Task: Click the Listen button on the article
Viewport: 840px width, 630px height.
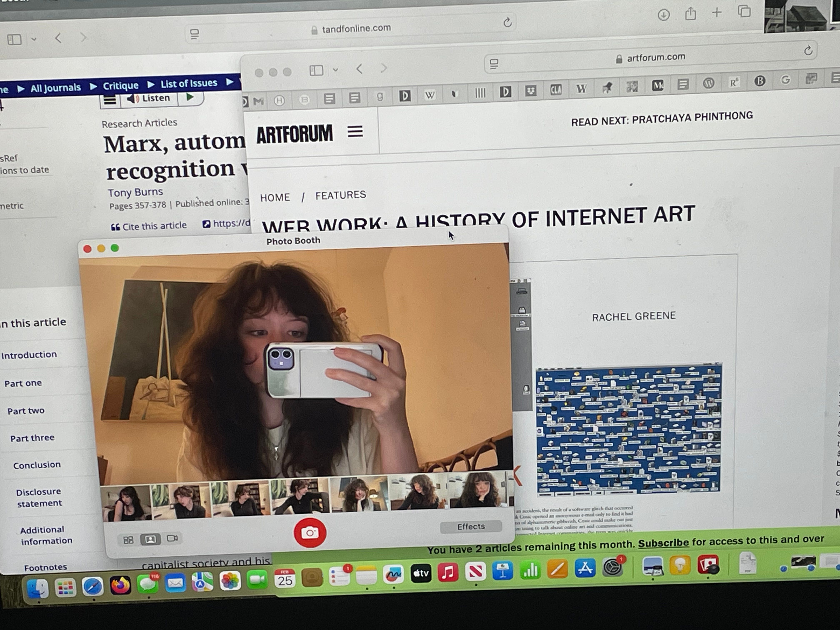Action: (149, 99)
